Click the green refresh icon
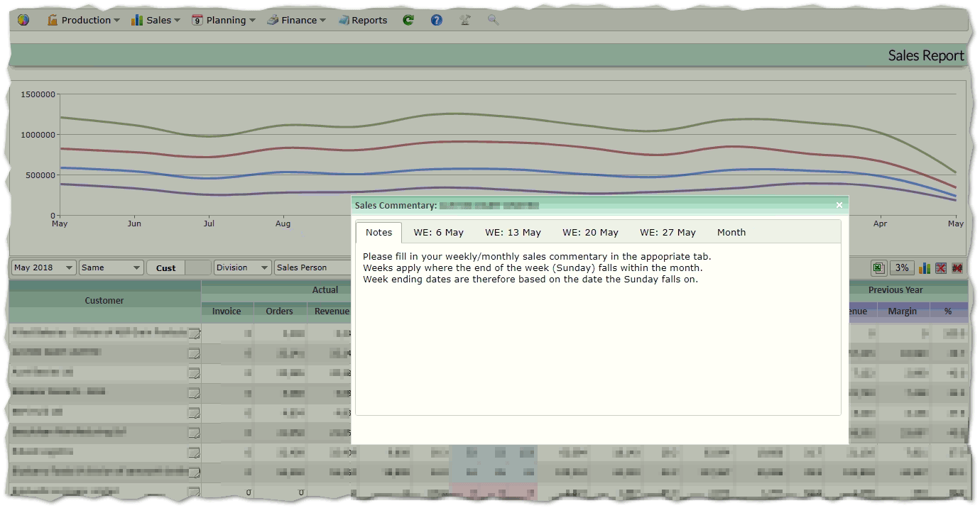 pos(408,20)
